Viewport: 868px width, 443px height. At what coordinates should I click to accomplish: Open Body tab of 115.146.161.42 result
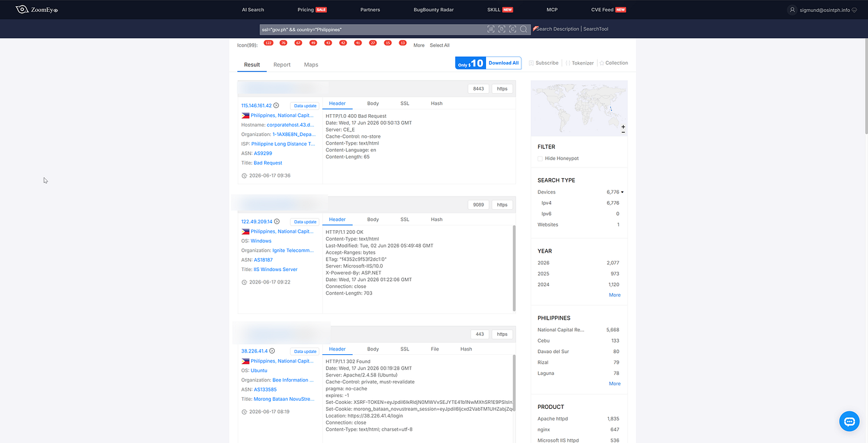(373, 104)
